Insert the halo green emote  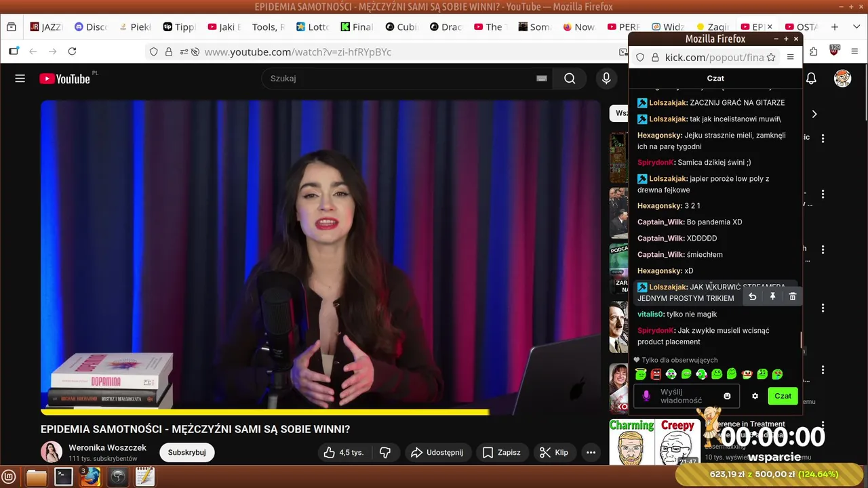click(x=641, y=373)
